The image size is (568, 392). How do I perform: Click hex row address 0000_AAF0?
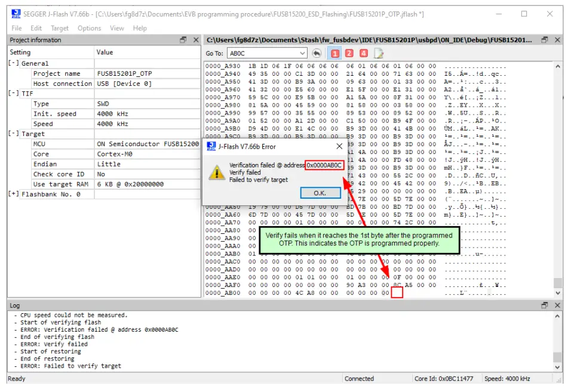click(x=222, y=285)
